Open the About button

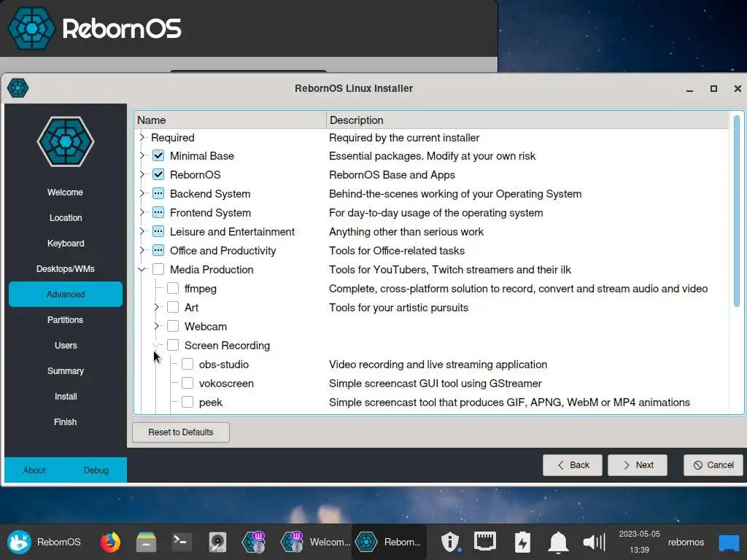(34, 470)
